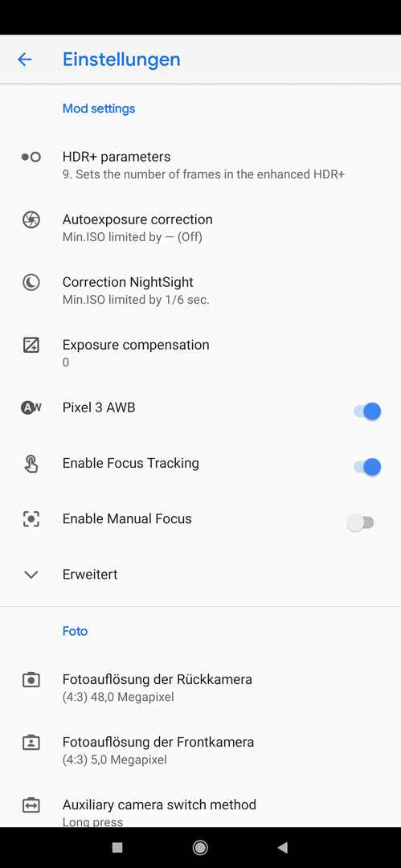
Task: Click the AWB auto white balance icon
Action: [31, 408]
